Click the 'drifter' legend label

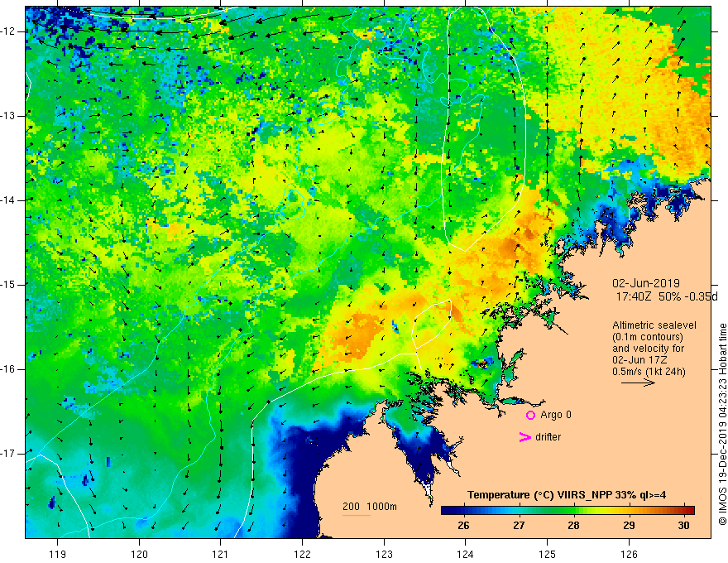(x=548, y=437)
